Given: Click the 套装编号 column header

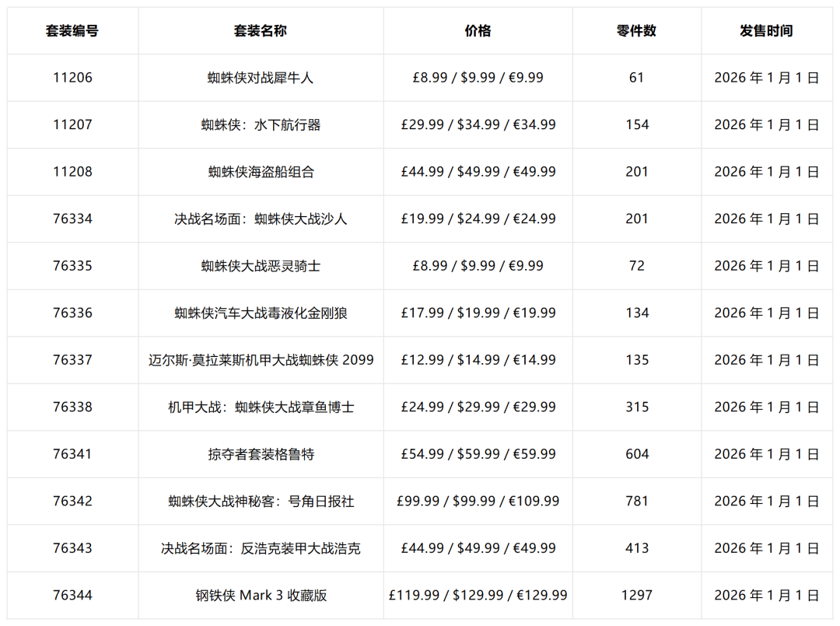Looking at the screenshot, I should point(72,31).
